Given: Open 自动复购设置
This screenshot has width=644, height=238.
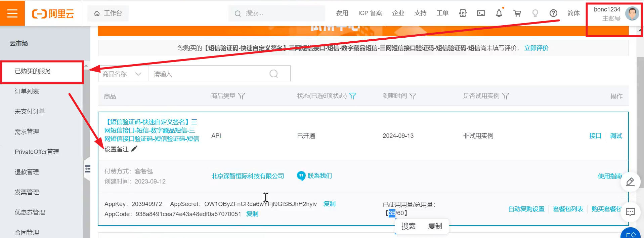Looking at the screenshot, I should [x=526, y=209].
